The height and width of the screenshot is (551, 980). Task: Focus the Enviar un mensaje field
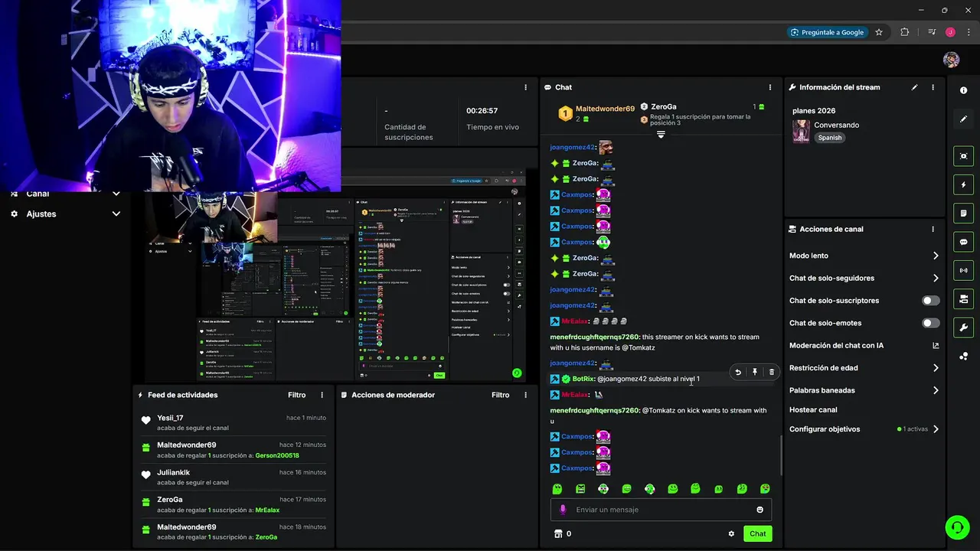tap(661, 510)
